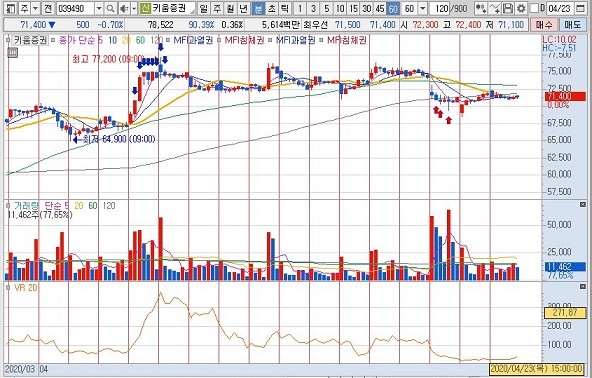592x378 pixels.
Task: Switch to tick chart 틱 tab
Action: click(285, 8)
